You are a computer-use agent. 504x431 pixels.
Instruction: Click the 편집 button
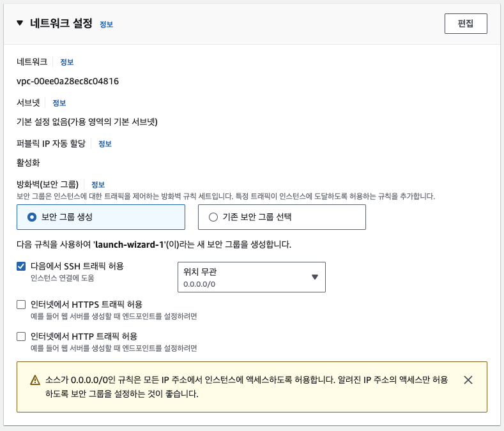[466, 24]
